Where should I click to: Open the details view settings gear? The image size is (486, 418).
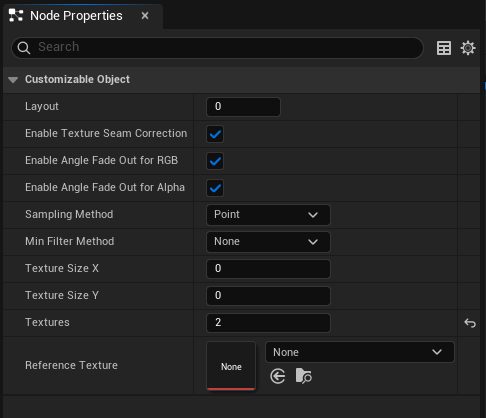click(468, 48)
